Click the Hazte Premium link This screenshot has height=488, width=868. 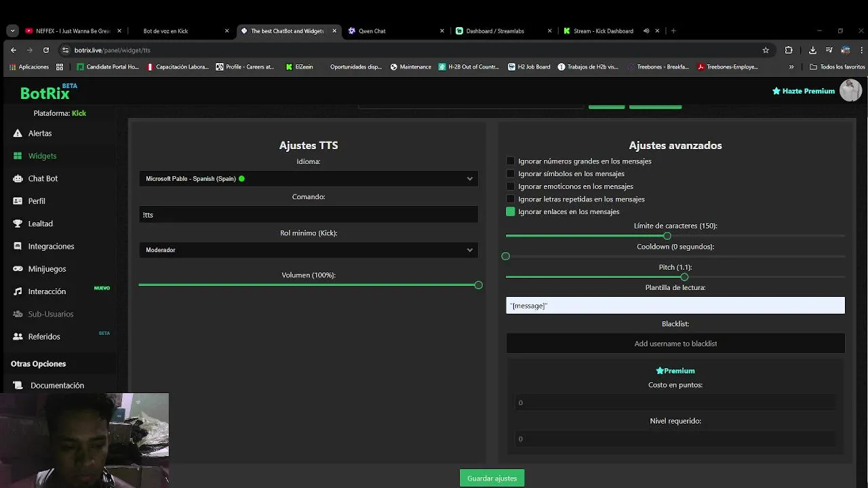(804, 91)
